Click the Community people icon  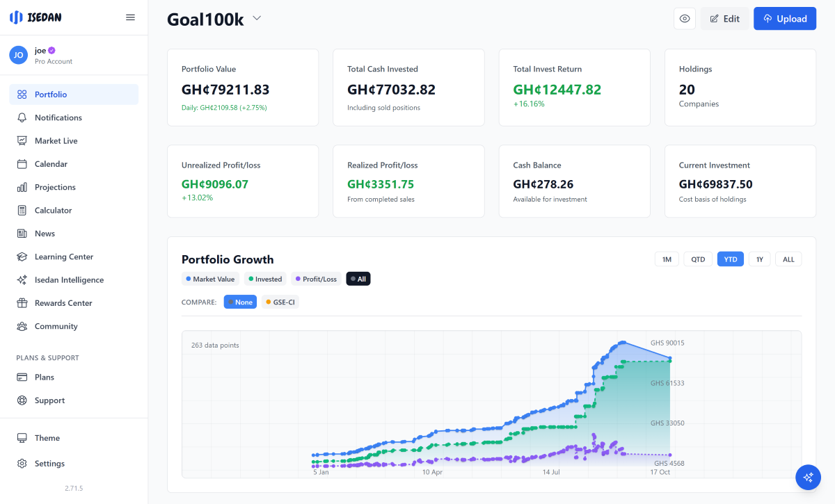pyautogui.click(x=22, y=326)
